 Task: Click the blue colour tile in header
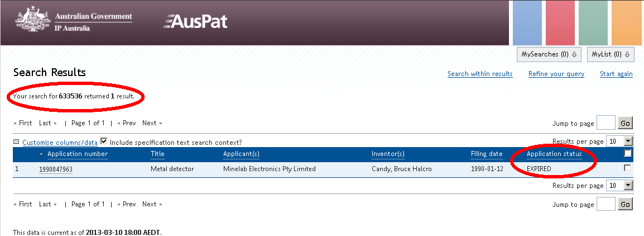click(x=530, y=22)
